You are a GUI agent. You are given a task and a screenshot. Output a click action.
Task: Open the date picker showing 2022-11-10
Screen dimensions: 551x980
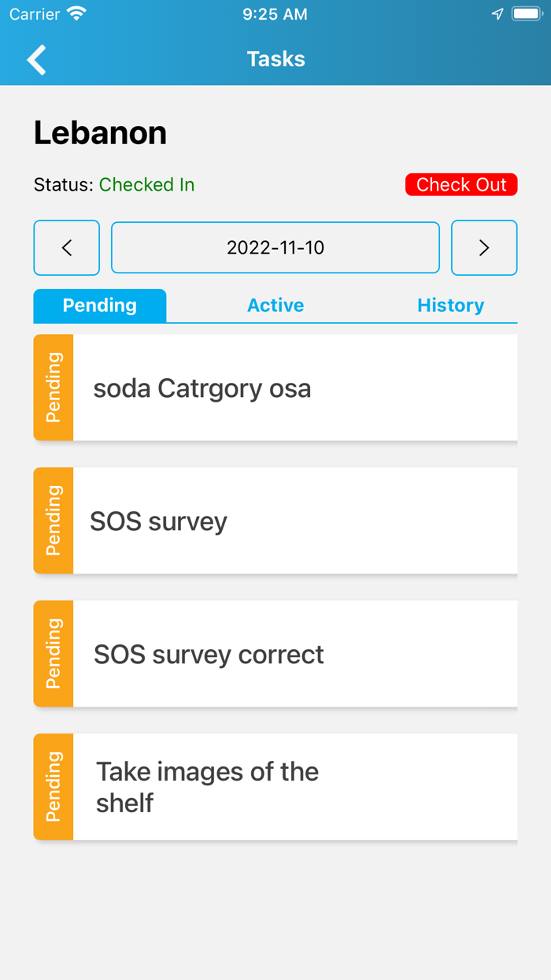pyautogui.click(x=275, y=247)
